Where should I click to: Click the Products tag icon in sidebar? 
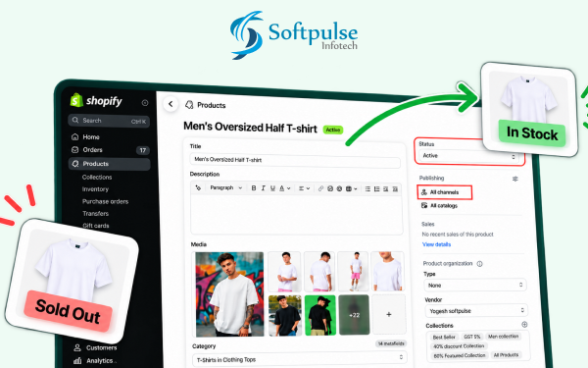click(75, 164)
